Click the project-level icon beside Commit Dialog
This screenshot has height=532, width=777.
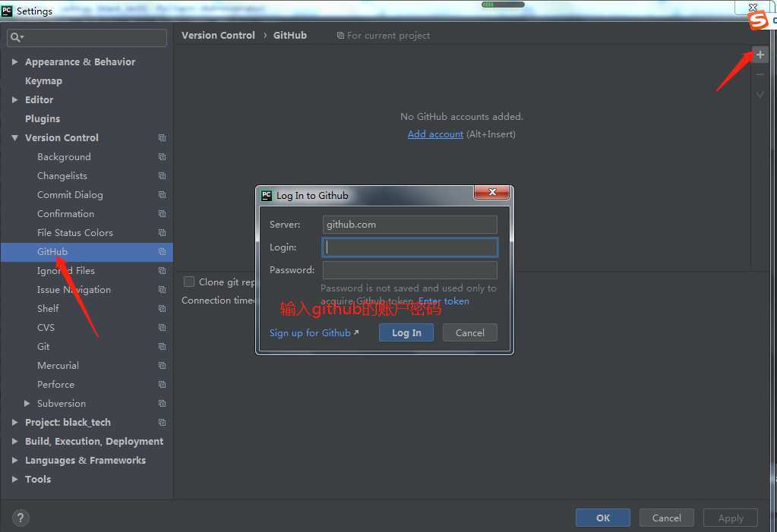click(x=162, y=195)
